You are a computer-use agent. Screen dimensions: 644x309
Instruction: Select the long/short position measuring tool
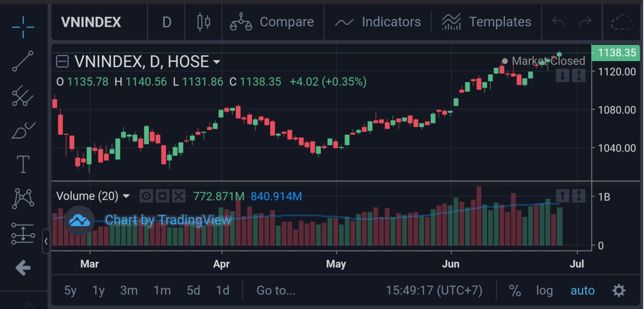coord(23,234)
